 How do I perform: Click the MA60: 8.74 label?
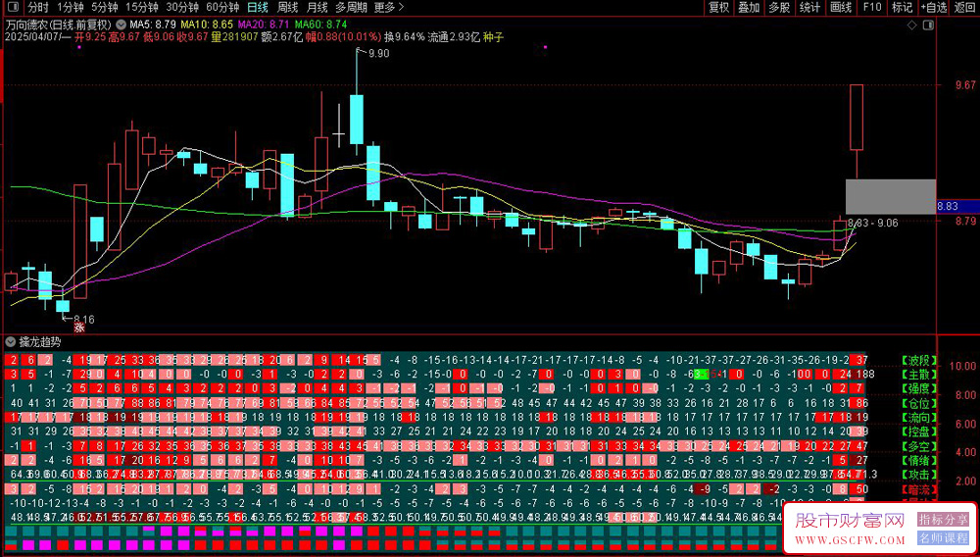click(x=320, y=25)
